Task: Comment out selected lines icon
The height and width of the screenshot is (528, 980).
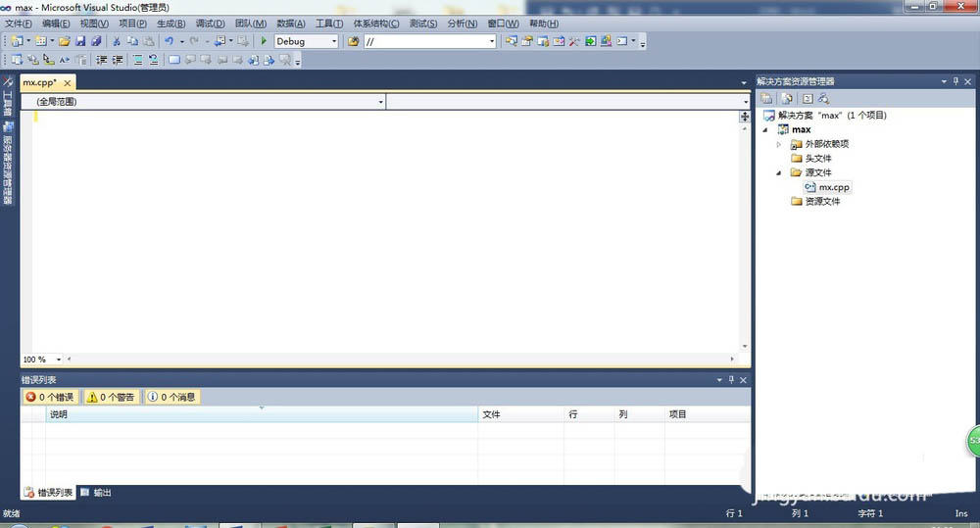Action: pos(137,60)
